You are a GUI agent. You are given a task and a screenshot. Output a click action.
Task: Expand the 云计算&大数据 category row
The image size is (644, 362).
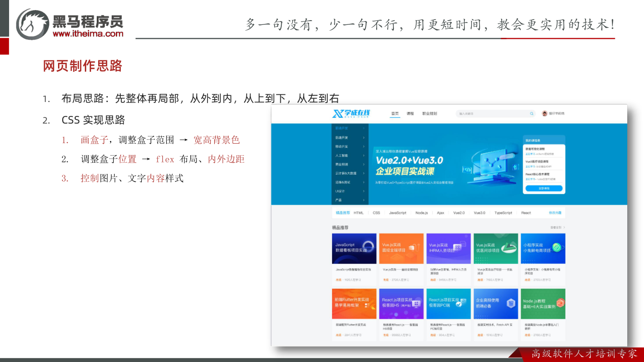point(350,173)
